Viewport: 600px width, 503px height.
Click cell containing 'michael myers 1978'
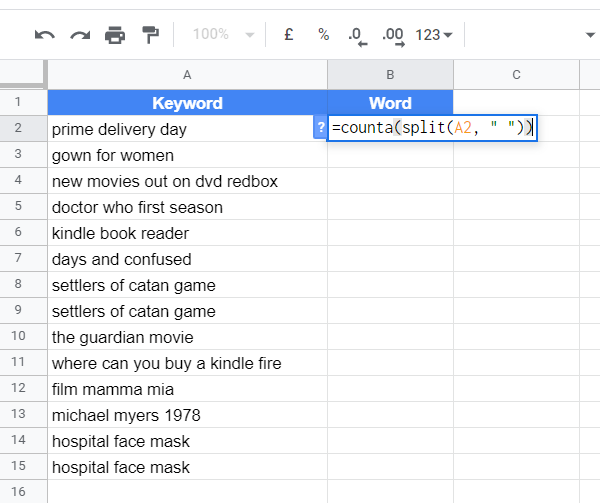pos(188,415)
